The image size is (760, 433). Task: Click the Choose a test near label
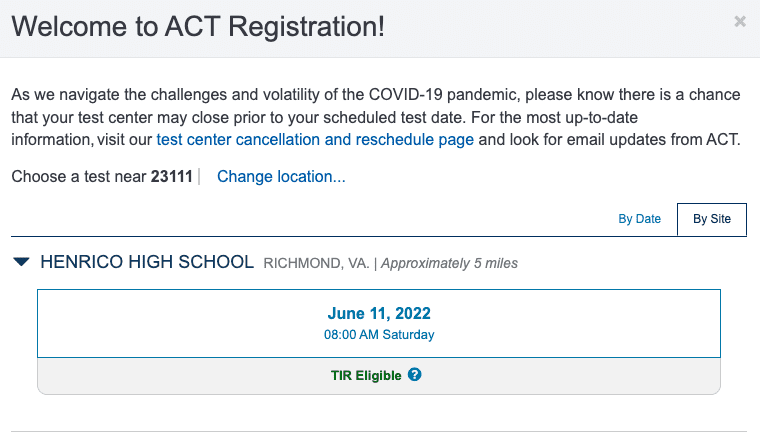(x=79, y=177)
